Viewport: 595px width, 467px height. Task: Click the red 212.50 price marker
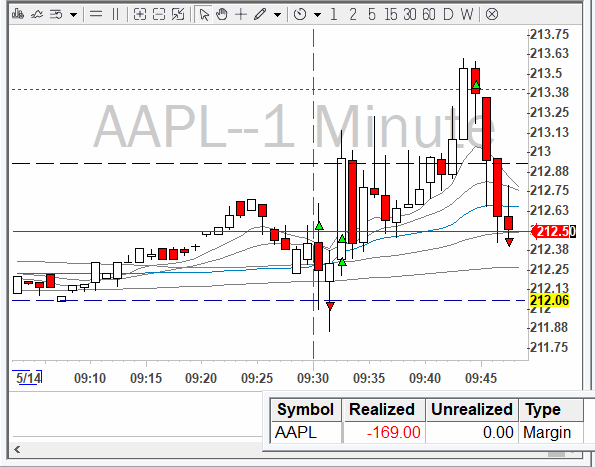554,231
